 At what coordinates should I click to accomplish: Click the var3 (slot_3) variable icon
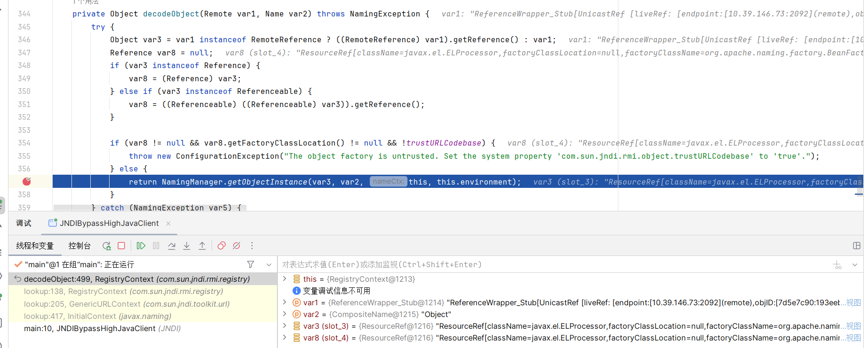point(297,326)
